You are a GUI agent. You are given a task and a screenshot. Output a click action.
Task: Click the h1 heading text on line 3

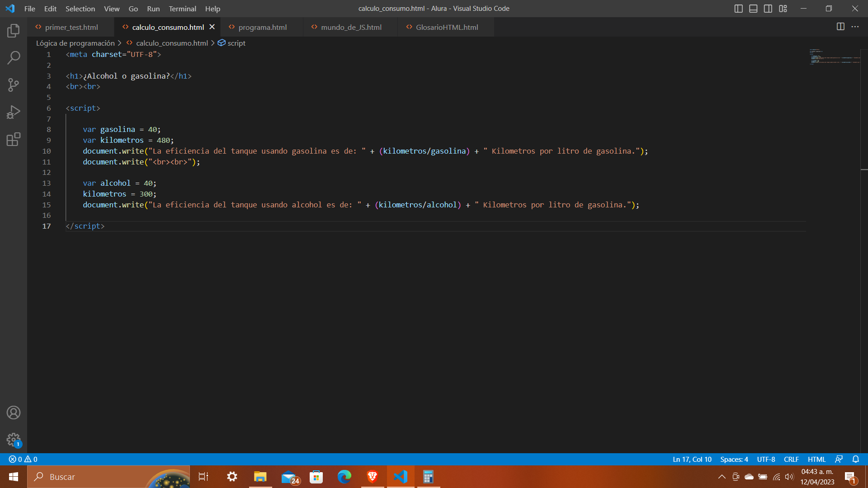[126, 76]
